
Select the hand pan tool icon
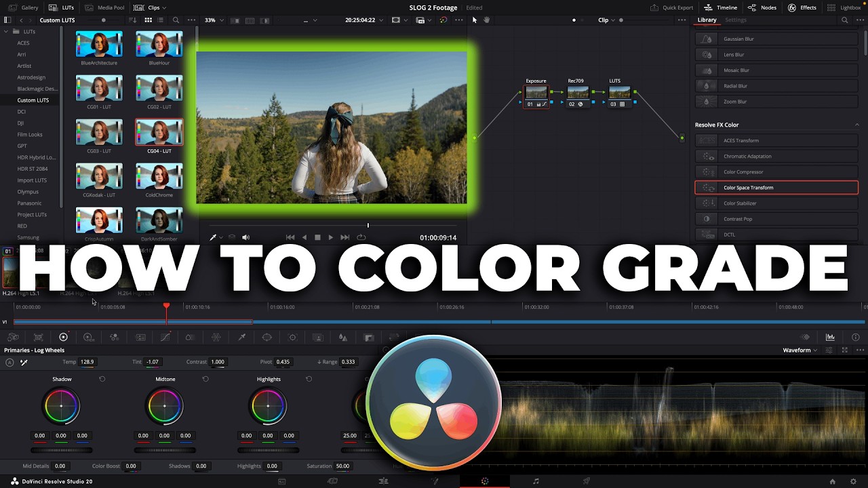[486, 20]
